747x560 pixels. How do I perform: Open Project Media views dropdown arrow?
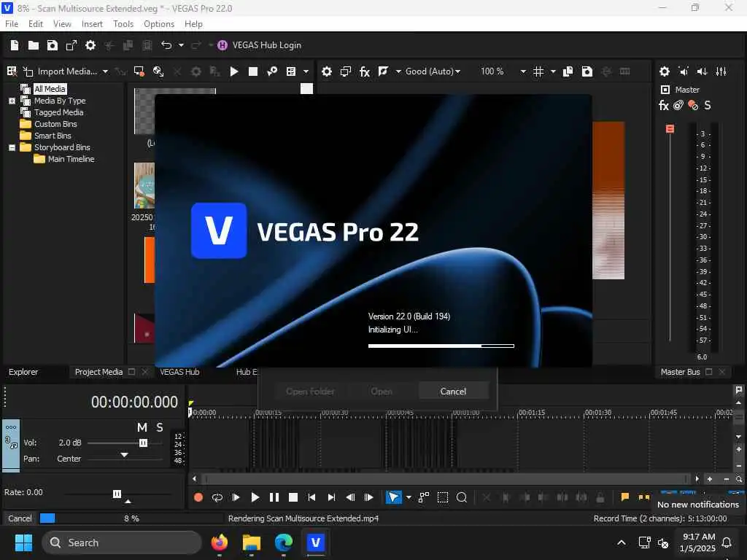point(306,71)
